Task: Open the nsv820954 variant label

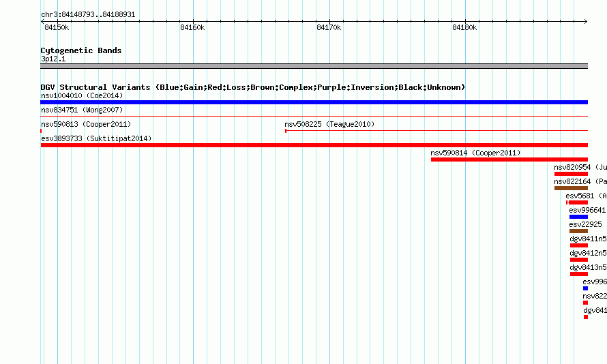Action: (580, 167)
